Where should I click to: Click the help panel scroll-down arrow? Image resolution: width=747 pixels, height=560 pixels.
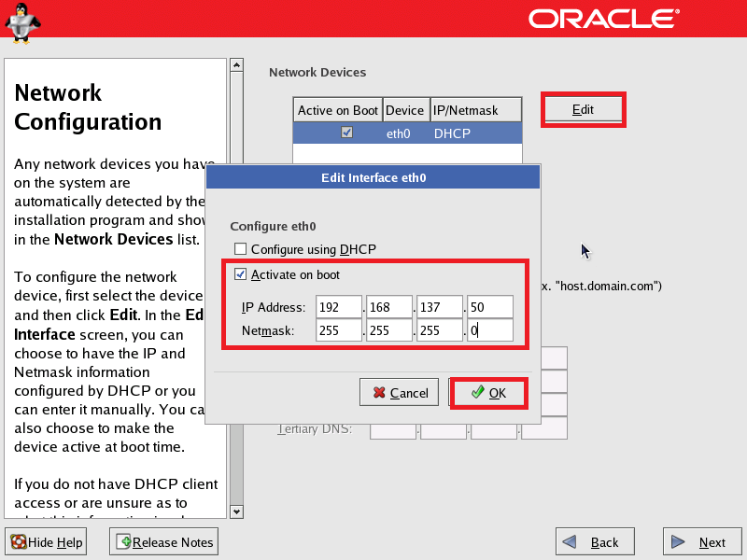click(237, 511)
